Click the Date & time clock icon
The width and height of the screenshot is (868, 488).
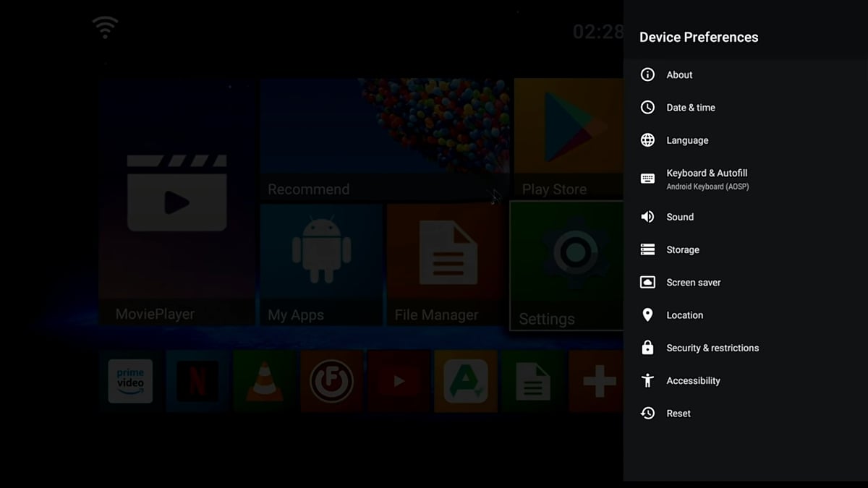point(648,107)
